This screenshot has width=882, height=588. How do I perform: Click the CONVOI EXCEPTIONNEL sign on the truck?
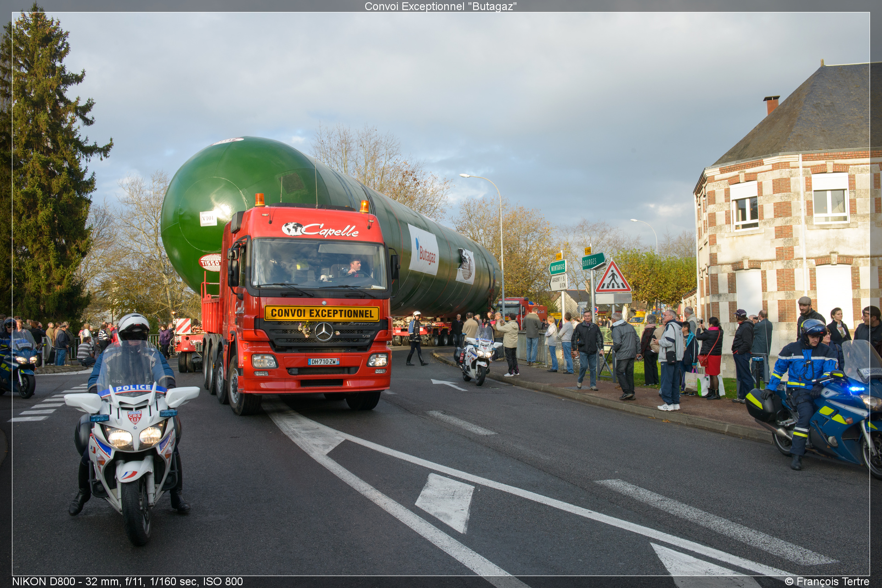[322, 314]
